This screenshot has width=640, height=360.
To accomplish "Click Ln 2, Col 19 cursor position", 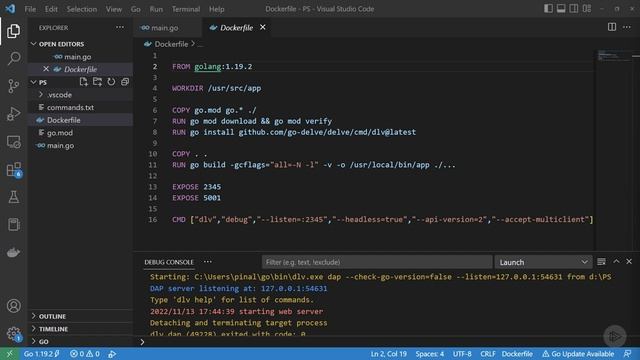I will point(389,353).
